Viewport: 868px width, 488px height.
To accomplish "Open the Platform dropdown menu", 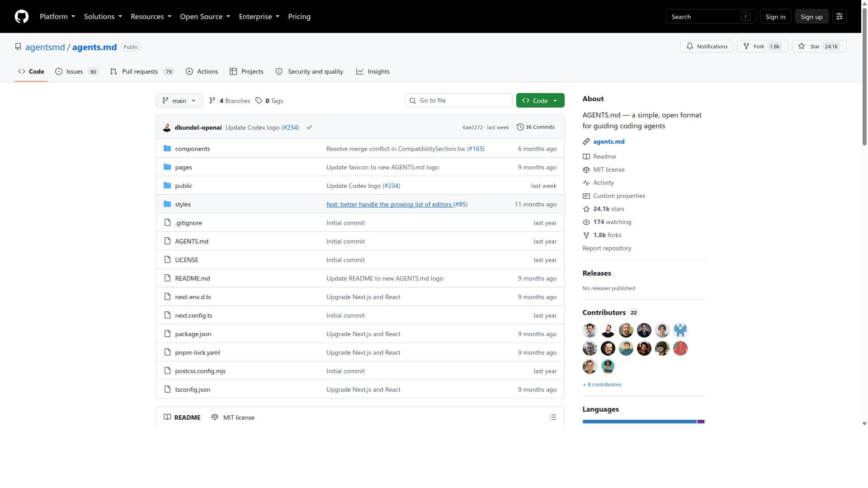I will [x=57, y=17].
